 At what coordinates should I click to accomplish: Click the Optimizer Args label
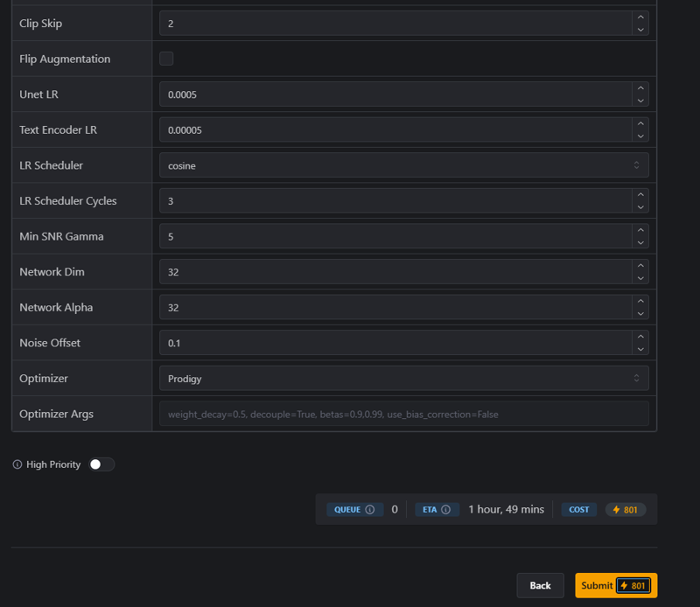click(x=56, y=415)
